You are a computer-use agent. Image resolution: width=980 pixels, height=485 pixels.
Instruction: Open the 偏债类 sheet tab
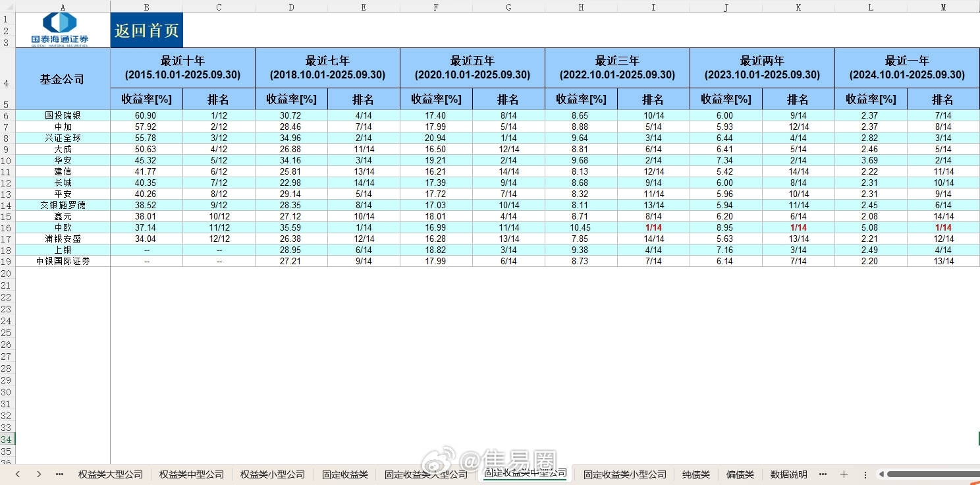point(740,474)
